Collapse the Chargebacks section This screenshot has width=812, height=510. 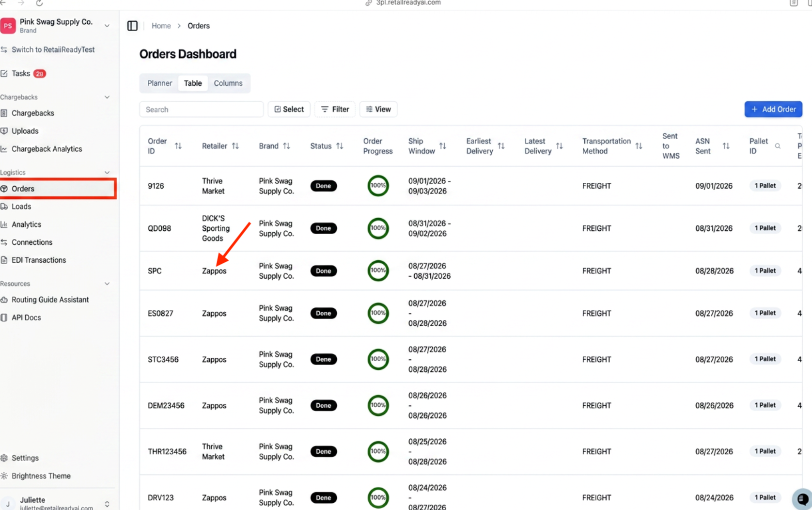[107, 97]
